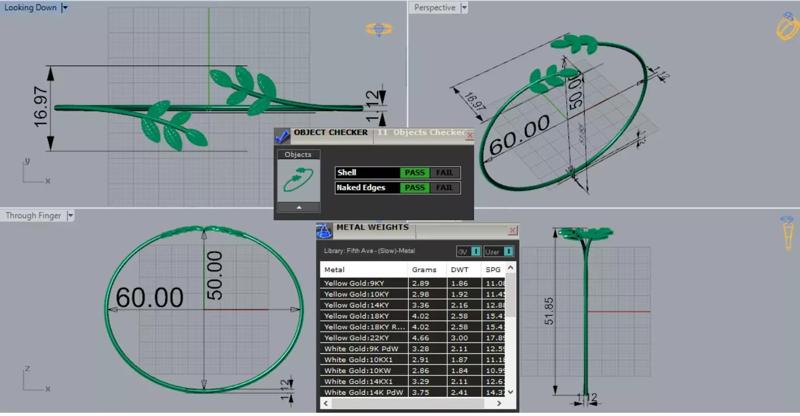Select the Yellow Gold:10KY row

[x=413, y=294]
